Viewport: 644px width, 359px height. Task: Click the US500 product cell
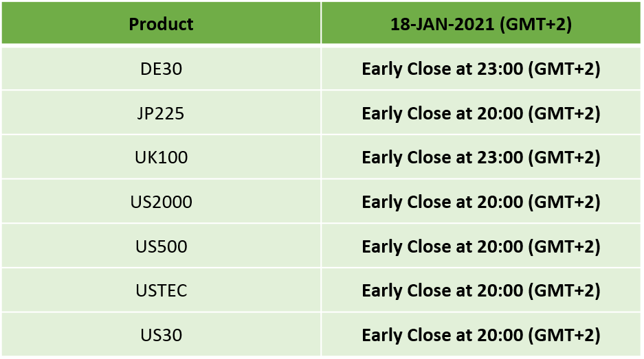(161, 246)
